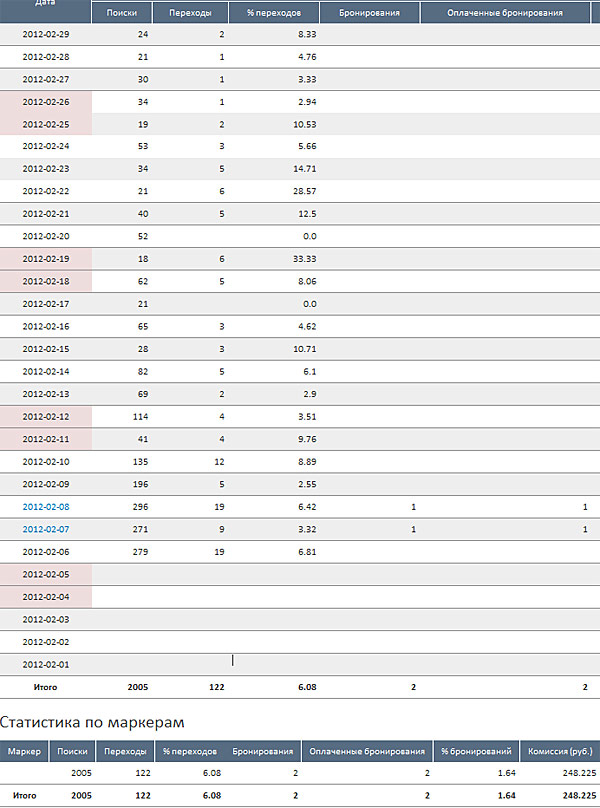600x808 pixels.
Task: Open the 2012-02-08 date link
Action: click(45, 507)
